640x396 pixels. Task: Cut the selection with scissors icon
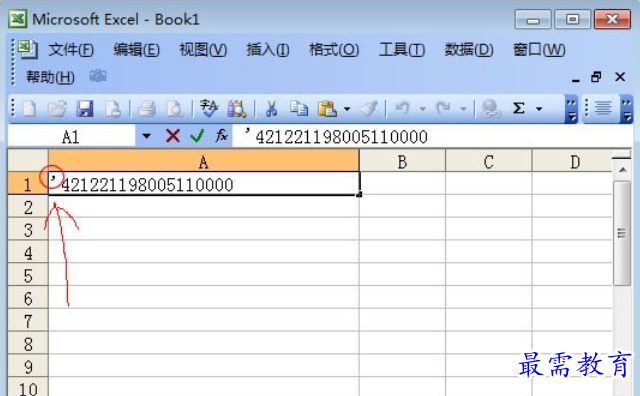pyautogui.click(x=271, y=109)
